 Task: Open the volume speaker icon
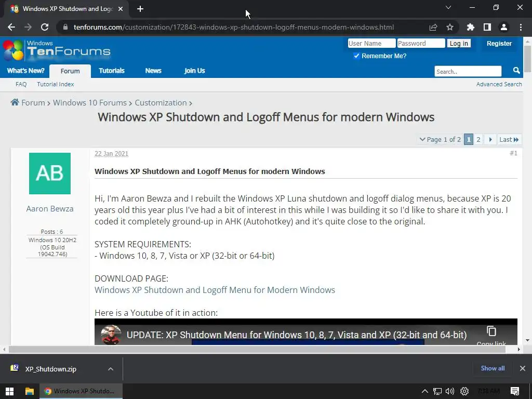click(450, 391)
